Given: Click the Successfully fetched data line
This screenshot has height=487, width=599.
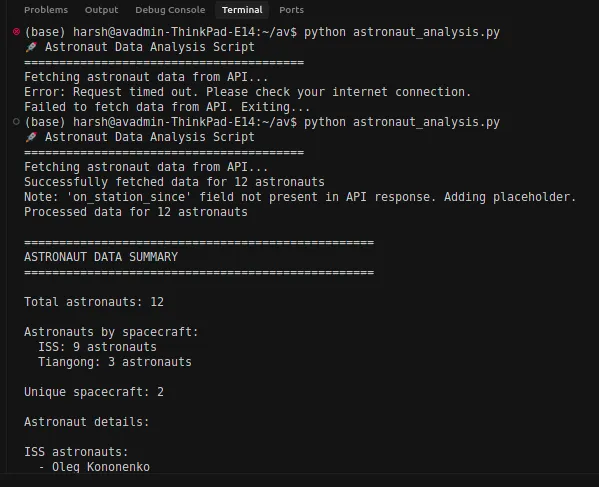Looking at the screenshot, I should click(174, 182).
